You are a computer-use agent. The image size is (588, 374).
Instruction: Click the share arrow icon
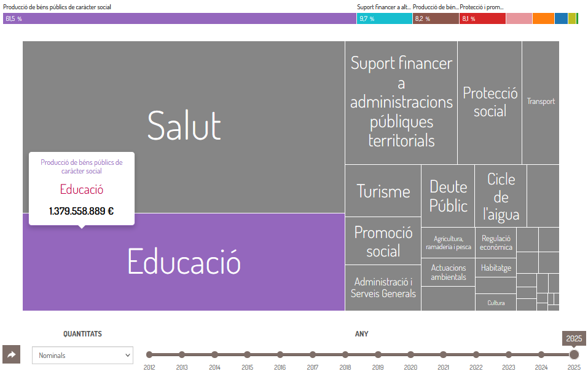[x=11, y=355]
